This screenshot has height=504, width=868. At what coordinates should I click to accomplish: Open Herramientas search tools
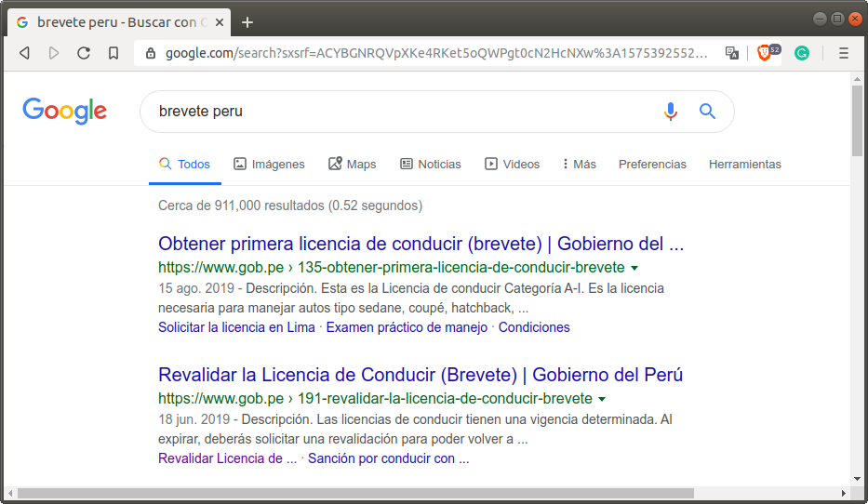point(744,165)
